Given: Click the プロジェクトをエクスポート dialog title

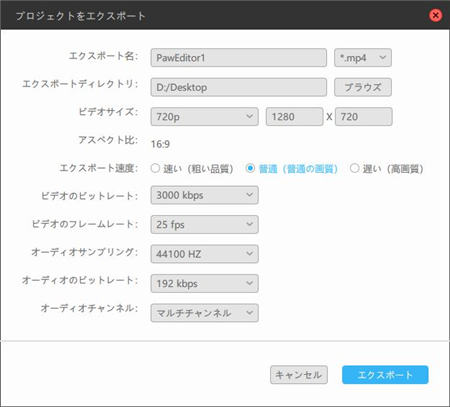Looking at the screenshot, I should tap(80, 16).
